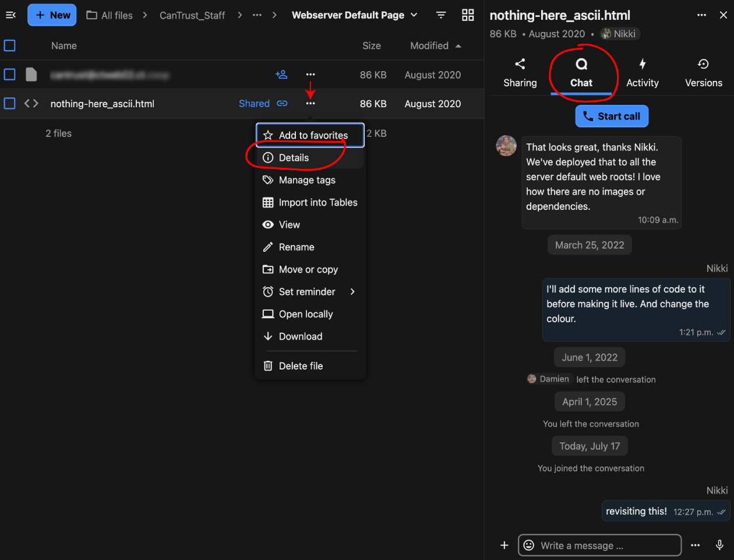734x560 pixels.
Task: Choose Add to favorites in context menu
Action: click(310, 135)
